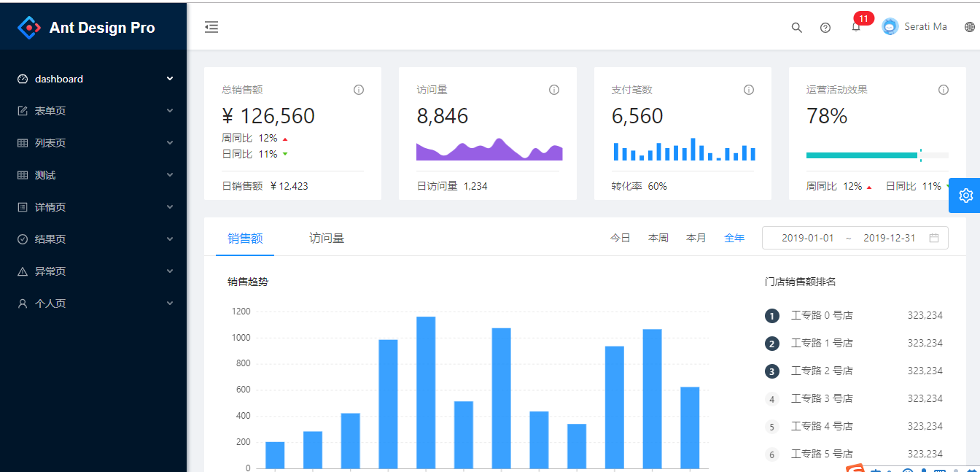
Task: Click the info icon on 运营活动效果 card
Action: pos(944,89)
